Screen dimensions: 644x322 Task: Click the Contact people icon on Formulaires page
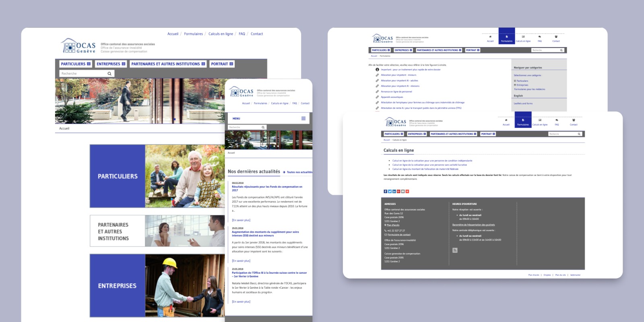pos(556,37)
